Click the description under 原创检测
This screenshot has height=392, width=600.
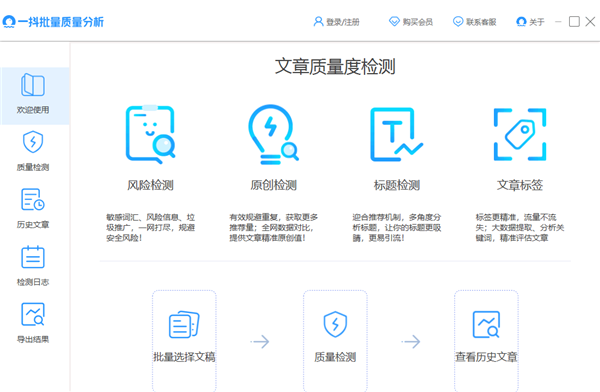click(274, 228)
